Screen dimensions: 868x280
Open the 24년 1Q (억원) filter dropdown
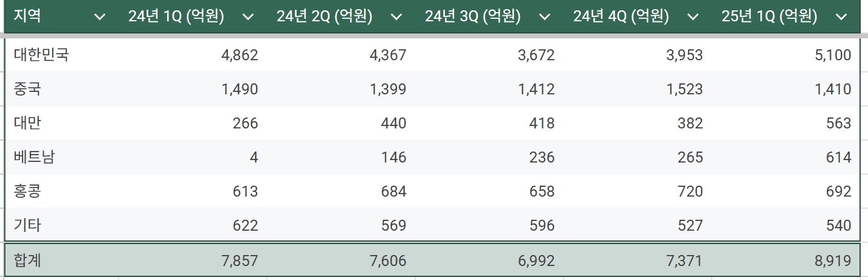tap(248, 18)
